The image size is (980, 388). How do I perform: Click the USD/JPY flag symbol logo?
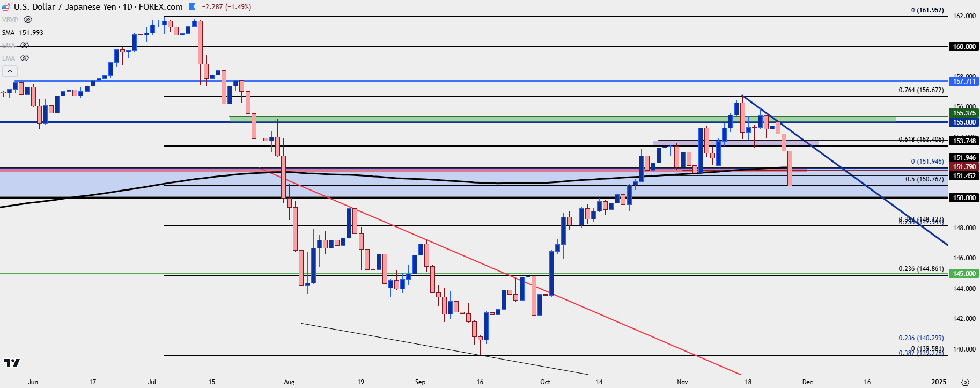point(6,7)
